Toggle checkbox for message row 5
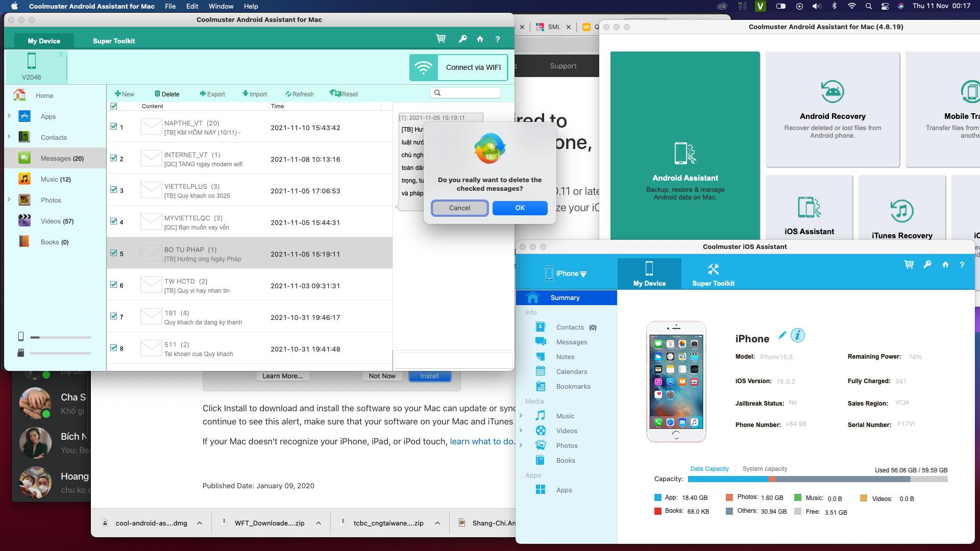Viewport: 980px width, 551px height. point(113,253)
